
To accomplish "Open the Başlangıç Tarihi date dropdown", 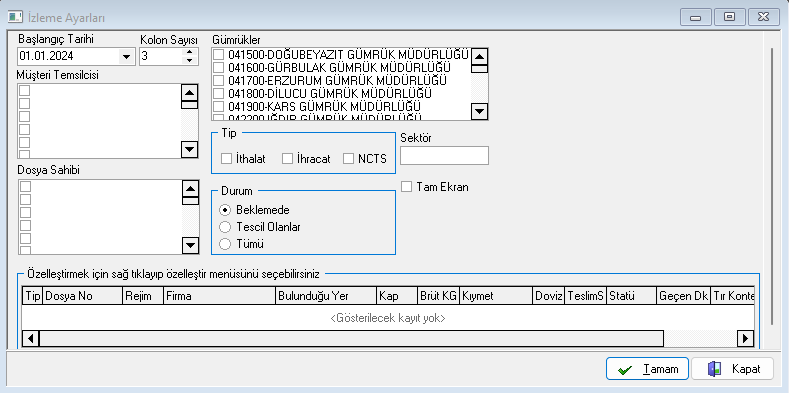I will 126,56.
